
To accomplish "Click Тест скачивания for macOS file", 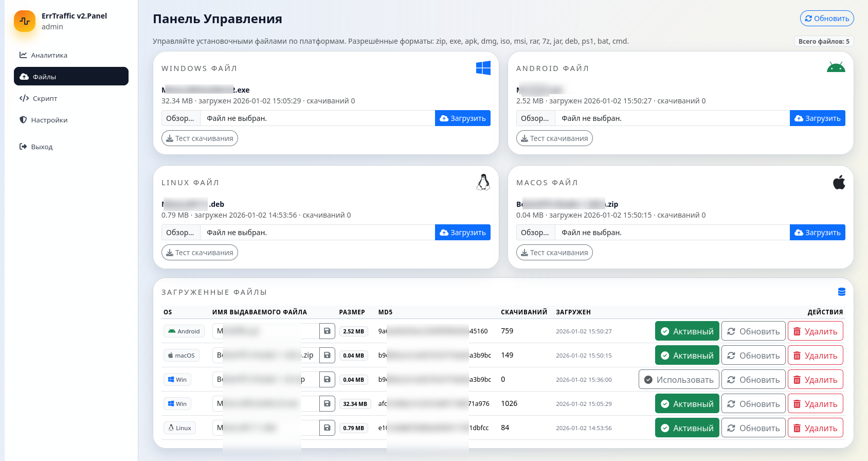I will click(x=554, y=253).
